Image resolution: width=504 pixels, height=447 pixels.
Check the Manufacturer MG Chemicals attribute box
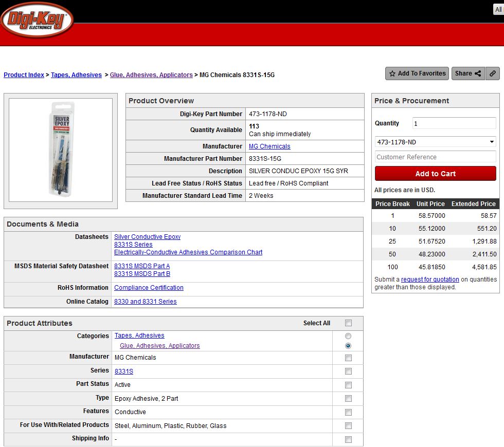click(348, 358)
